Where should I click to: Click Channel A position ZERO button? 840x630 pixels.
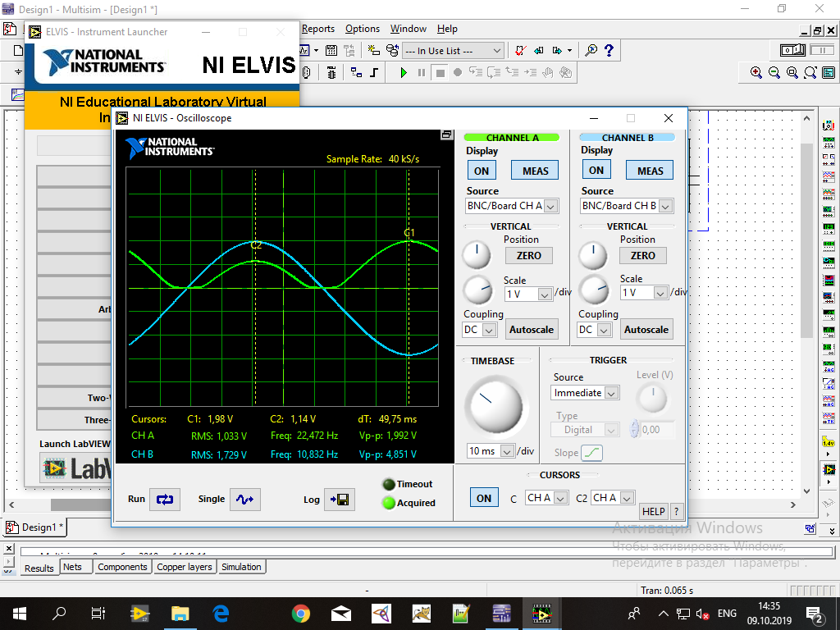529,256
